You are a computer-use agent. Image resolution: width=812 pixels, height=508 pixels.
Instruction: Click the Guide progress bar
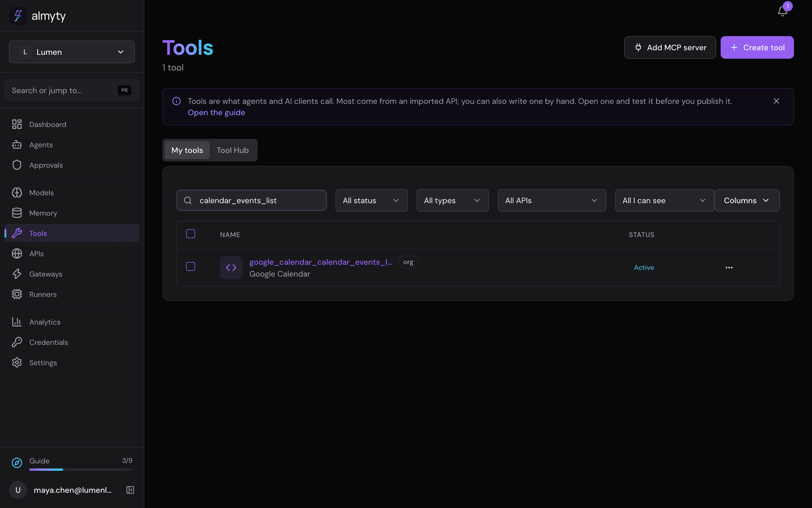point(81,469)
